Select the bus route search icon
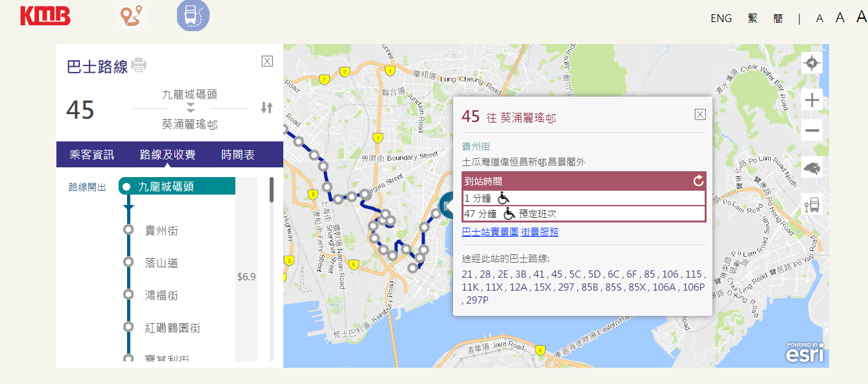Screen dimensions: 868x384 pyautogui.click(x=193, y=16)
